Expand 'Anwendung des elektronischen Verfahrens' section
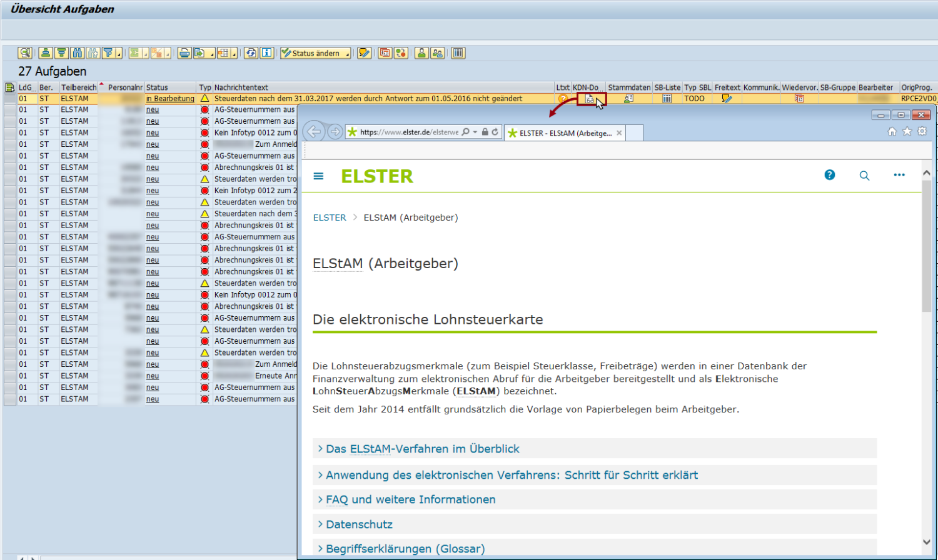Viewport: 938px width, 560px height. (595, 475)
